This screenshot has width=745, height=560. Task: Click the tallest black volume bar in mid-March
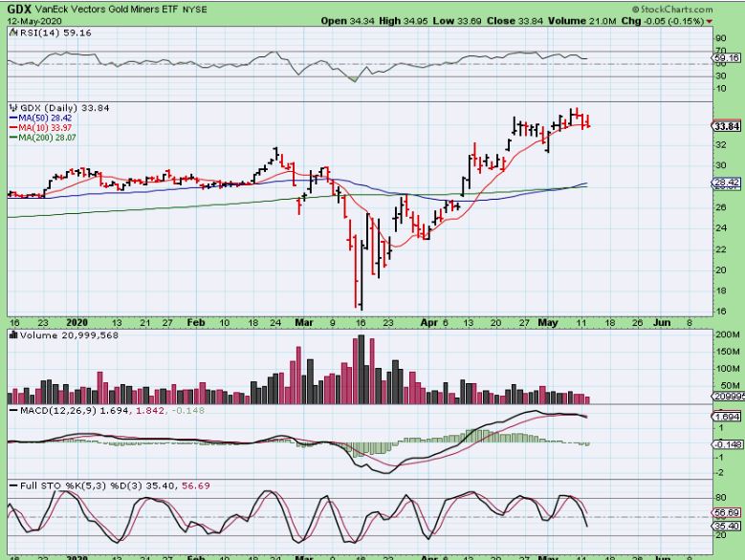tap(362, 369)
